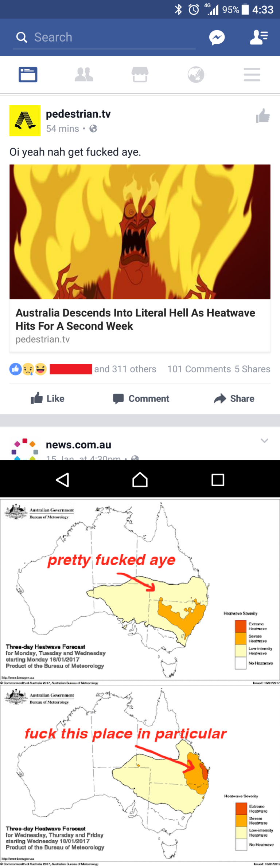Like the pedestrian.tv page with thumbs-up
The height and width of the screenshot is (868, 280).
pyautogui.click(x=263, y=116)
